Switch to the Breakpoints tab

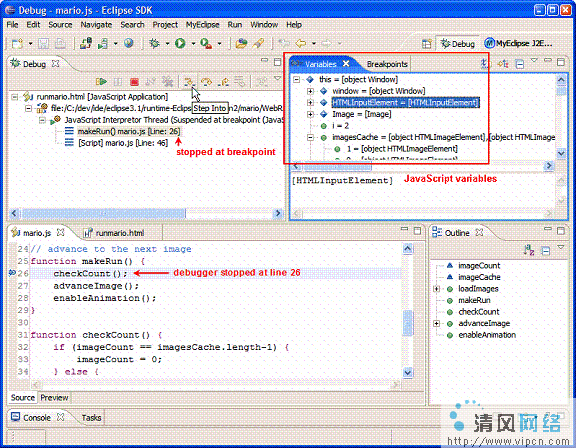387,64
